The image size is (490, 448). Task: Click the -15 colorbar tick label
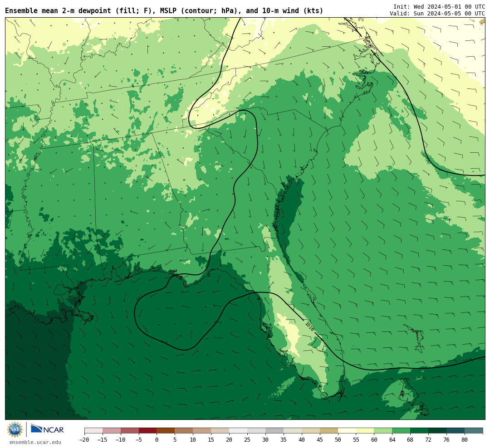pyautogui.click(x=103, y=439)
